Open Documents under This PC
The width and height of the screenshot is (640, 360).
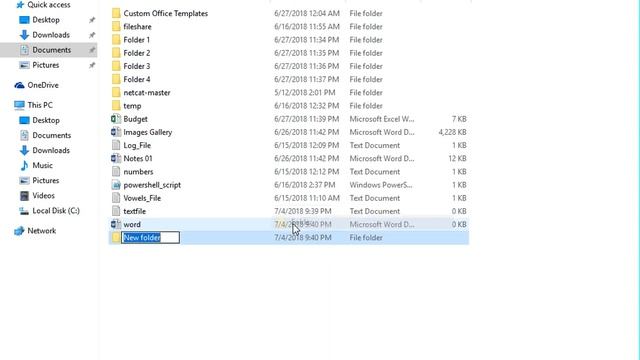pyautogui.click(x=51, y=135)
